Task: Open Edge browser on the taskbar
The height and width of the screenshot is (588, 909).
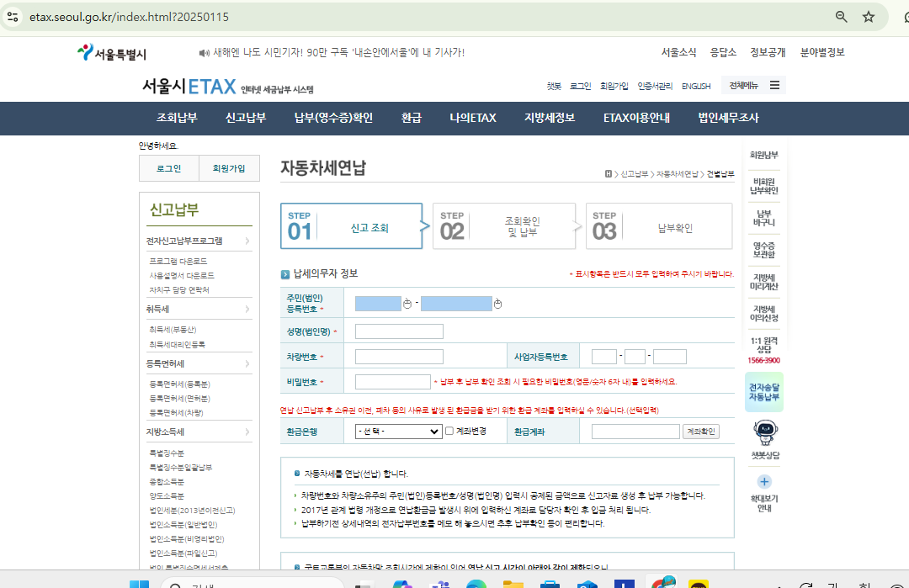Action: 476,584
